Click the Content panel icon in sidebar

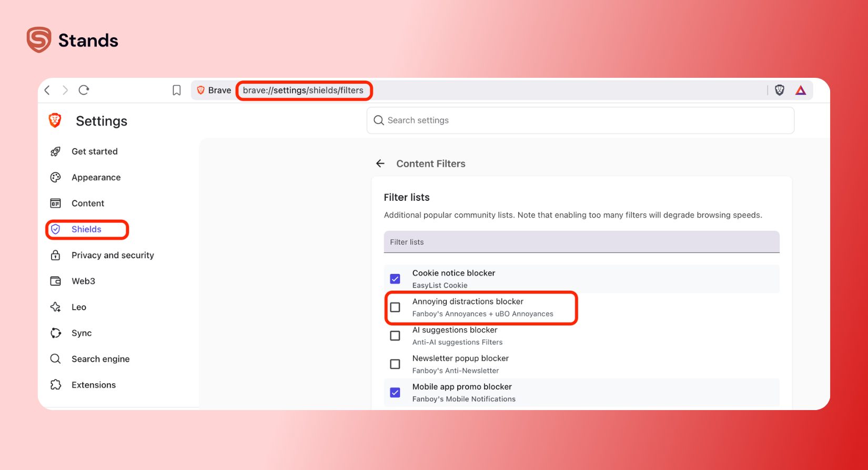55,203
